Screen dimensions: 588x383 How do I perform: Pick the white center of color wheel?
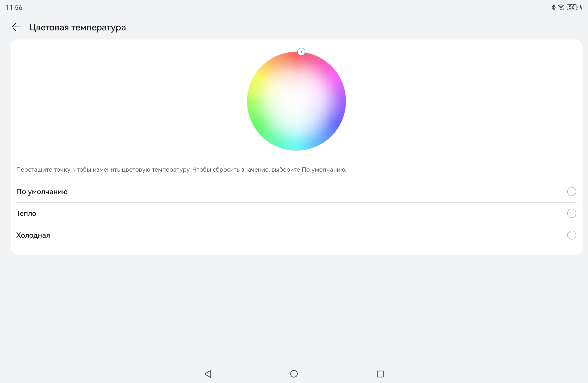[x=296, y=101]
